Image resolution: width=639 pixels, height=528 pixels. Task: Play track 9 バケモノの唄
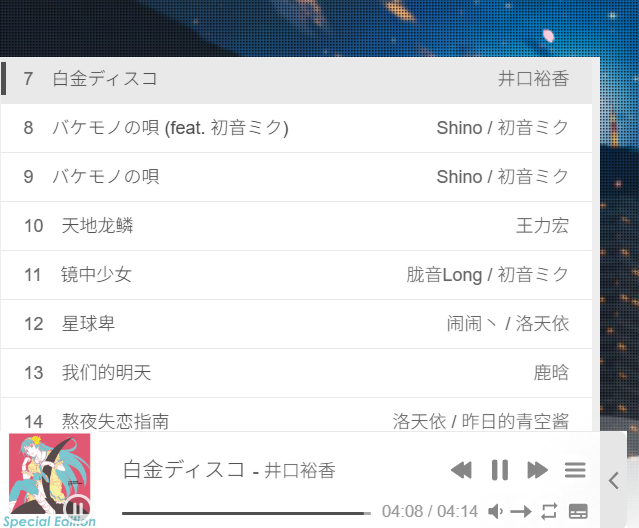coord(296,177)
